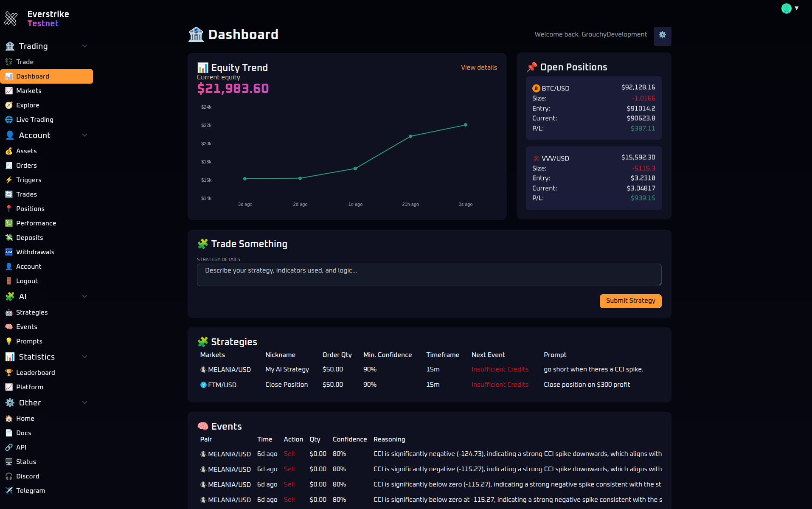Click the Bitcoin icon in BTC/USD position

click(x=536, y=88)
